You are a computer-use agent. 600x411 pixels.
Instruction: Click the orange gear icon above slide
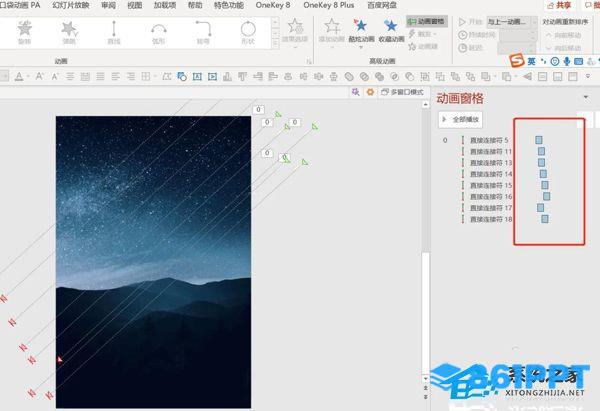click(x=370, y=92)
